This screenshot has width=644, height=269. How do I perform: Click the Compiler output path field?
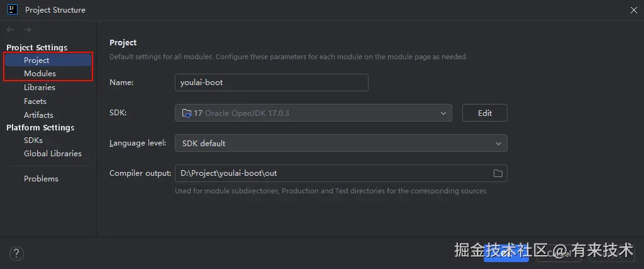coord(332,173)
